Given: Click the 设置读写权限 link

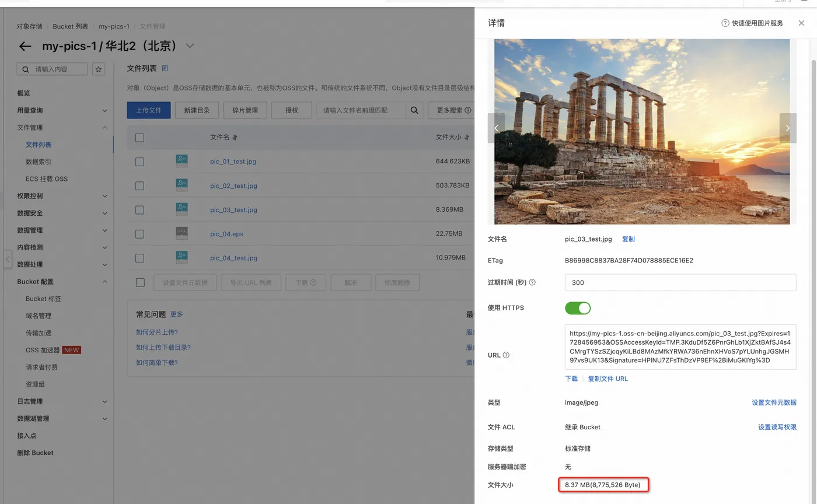Looking at the screenshot, I should pyautogui.click(x=777, y=427).
